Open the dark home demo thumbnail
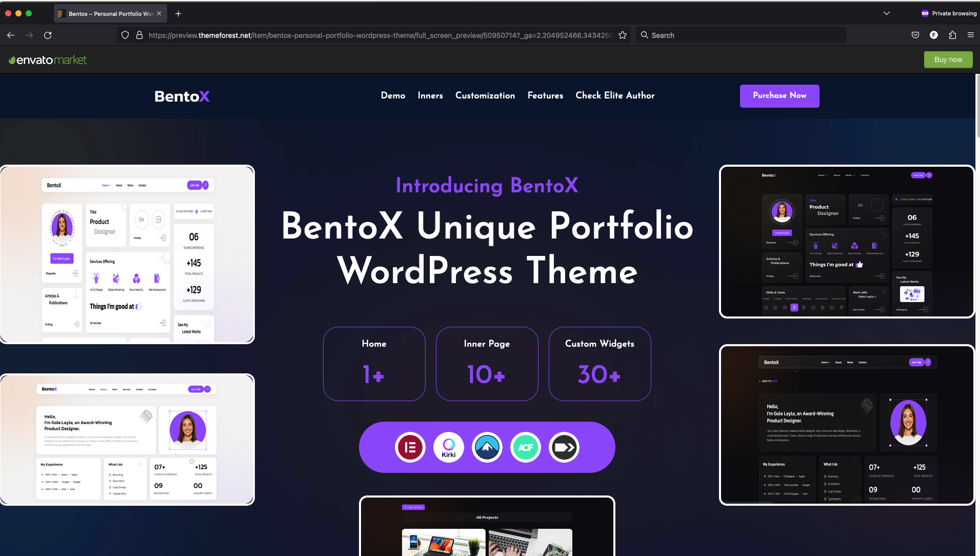The height and width of the screenshot is (556, 980). tap(847, 242)
